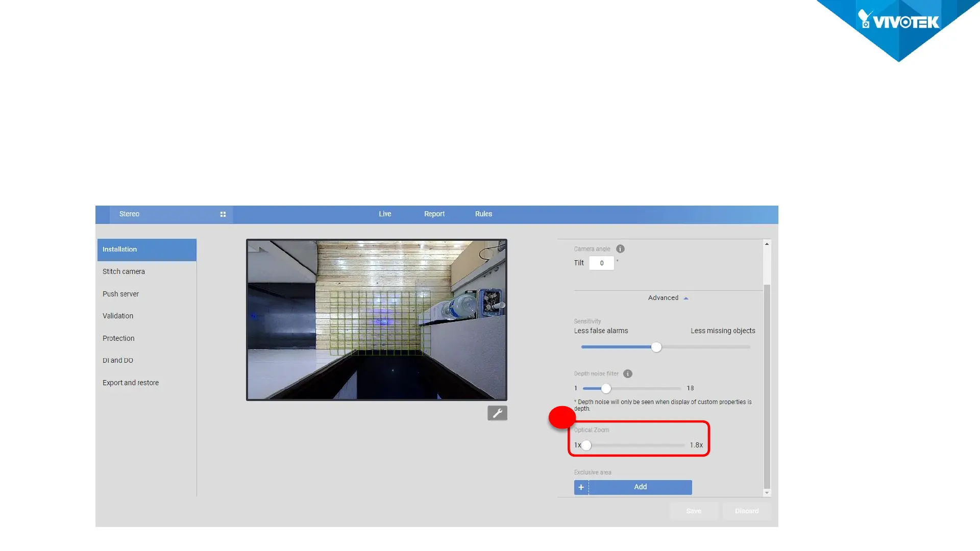Click the Add exclusive area button
Viewport: 980px width, 551px height.
coord(640,487)
